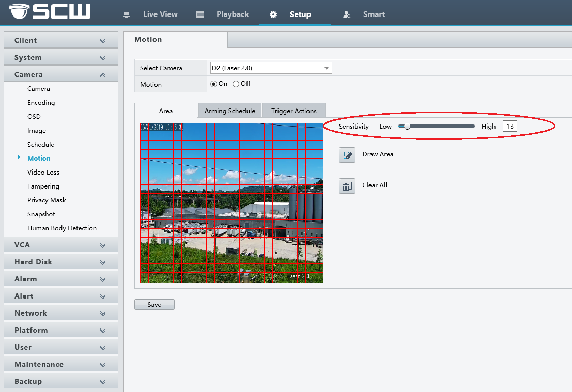Click the SCW camera logo
Image resolution: width=572 pixels, height=392 pixels.
[47, 11]
